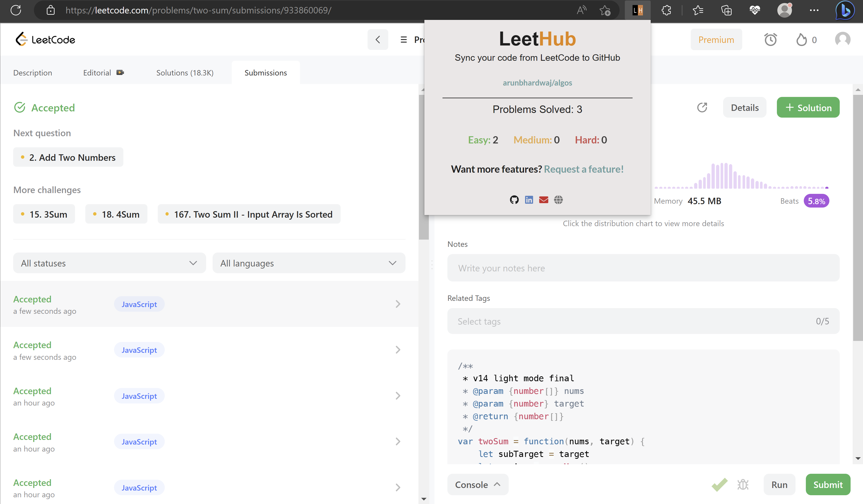Open the LeetHub extension toolbar icon
The image size is (863, 504).
pos(637,10)
